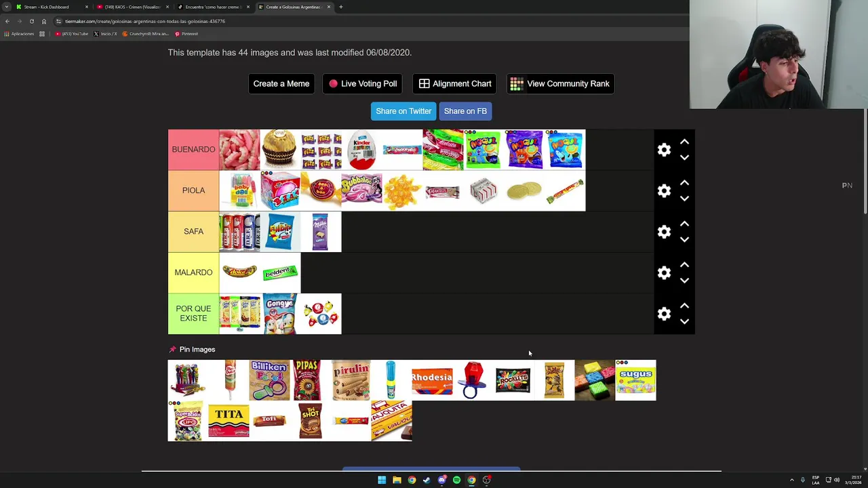The height and width of the screenshot is (488, 868).
Task: Click POR QUE EXISTE tier label
Action: point(193,313)
